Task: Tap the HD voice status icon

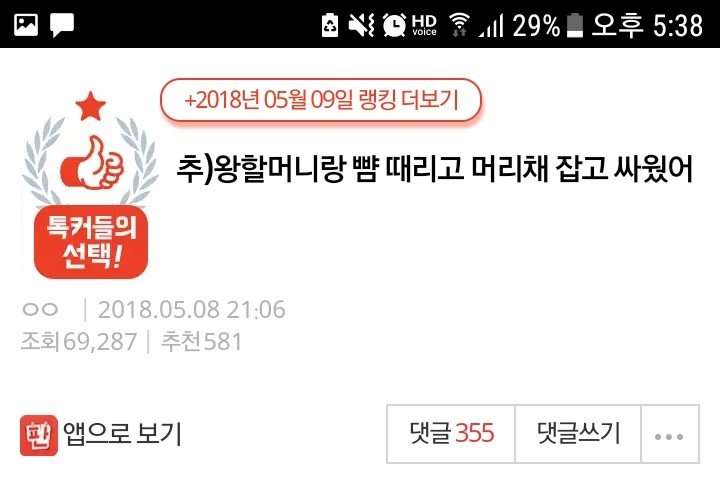Action: click(x=424, y=25)
